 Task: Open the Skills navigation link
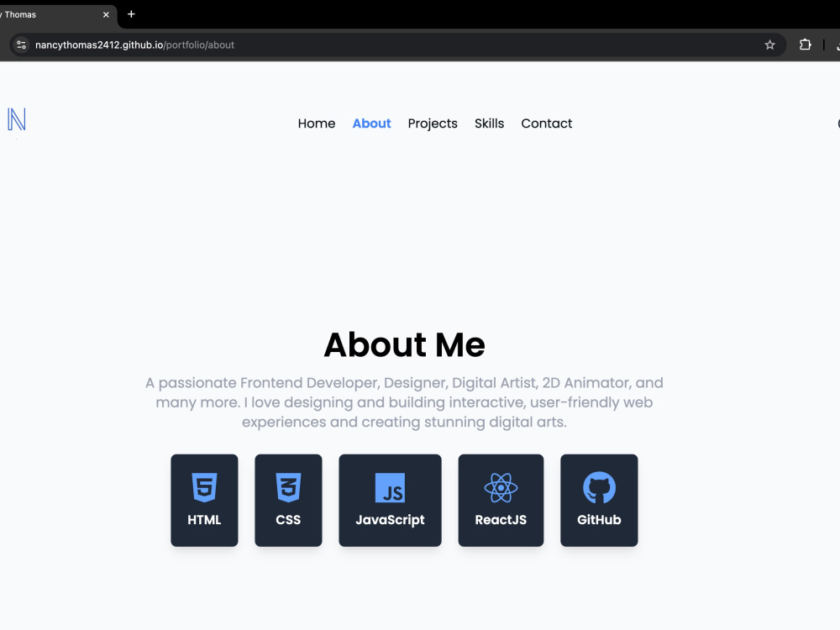pyautogui.click(x=489, y=123)
